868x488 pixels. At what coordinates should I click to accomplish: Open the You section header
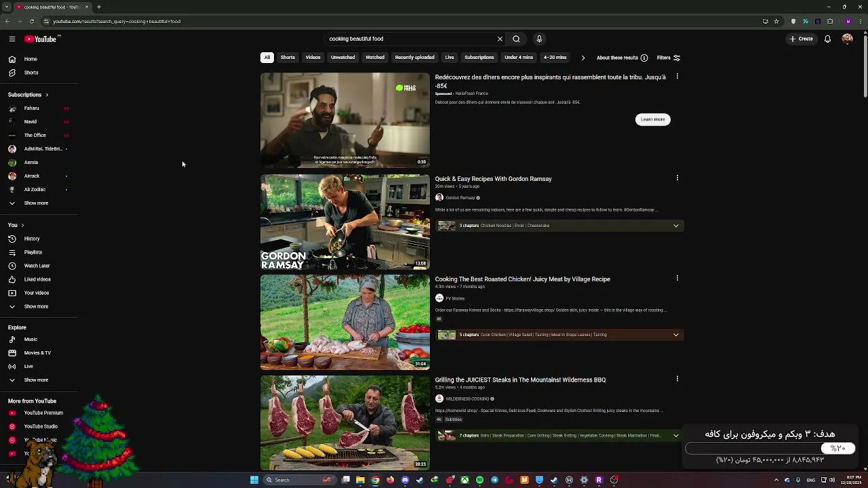16,225
